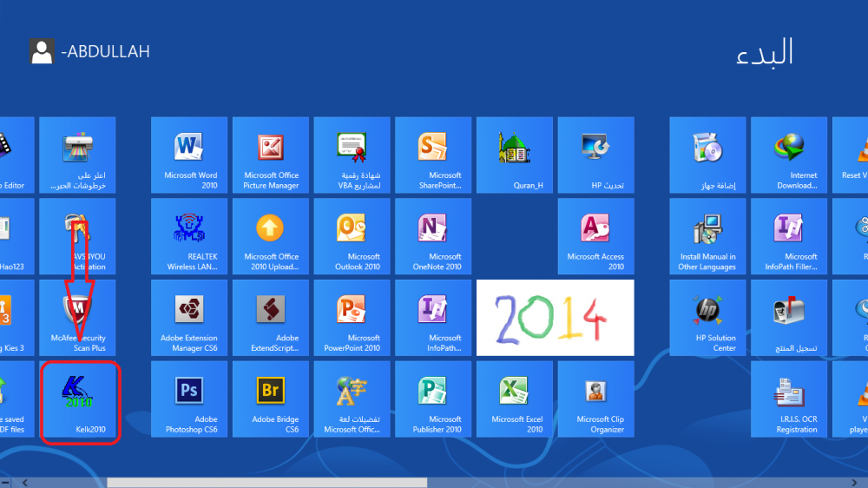Open the Kelk2010 tile
868x488 pixels.
[x=77, y=401]
